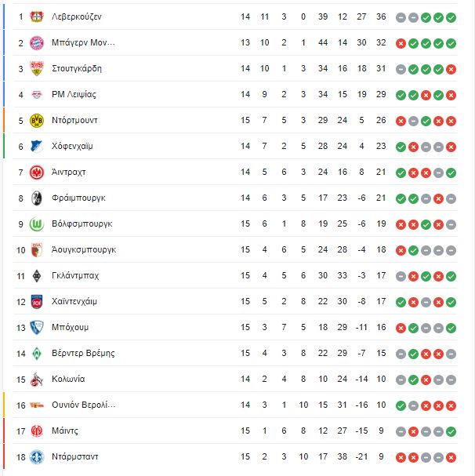Viewport: 475px width, 476px height.
Task: Open the Στουτγκάρδη team page
Action: (77, 68)
